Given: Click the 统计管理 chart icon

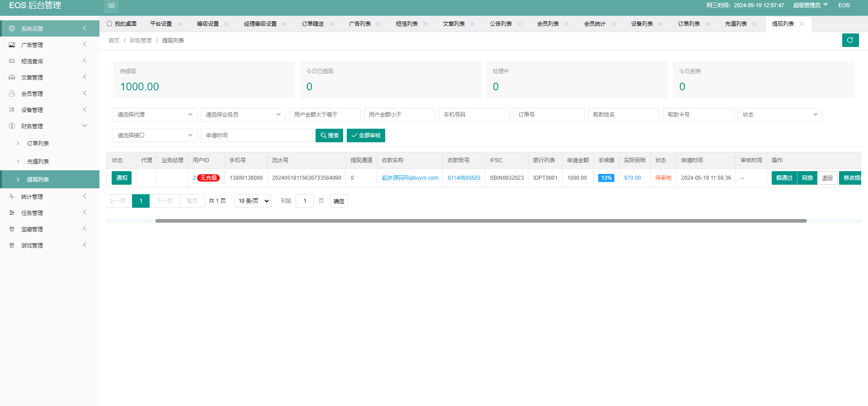Looking at the screenshot, I should coord(12,196).
